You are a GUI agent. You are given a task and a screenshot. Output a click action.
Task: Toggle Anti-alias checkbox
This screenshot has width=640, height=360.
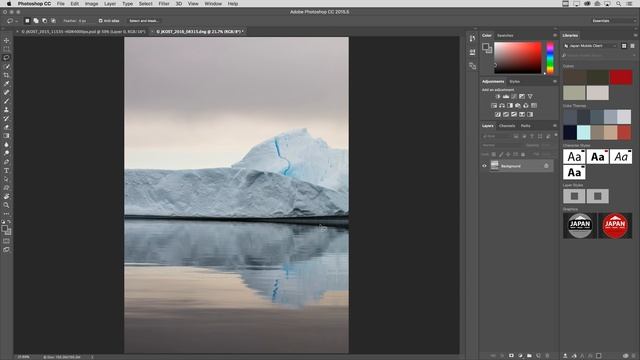[100, 21]
